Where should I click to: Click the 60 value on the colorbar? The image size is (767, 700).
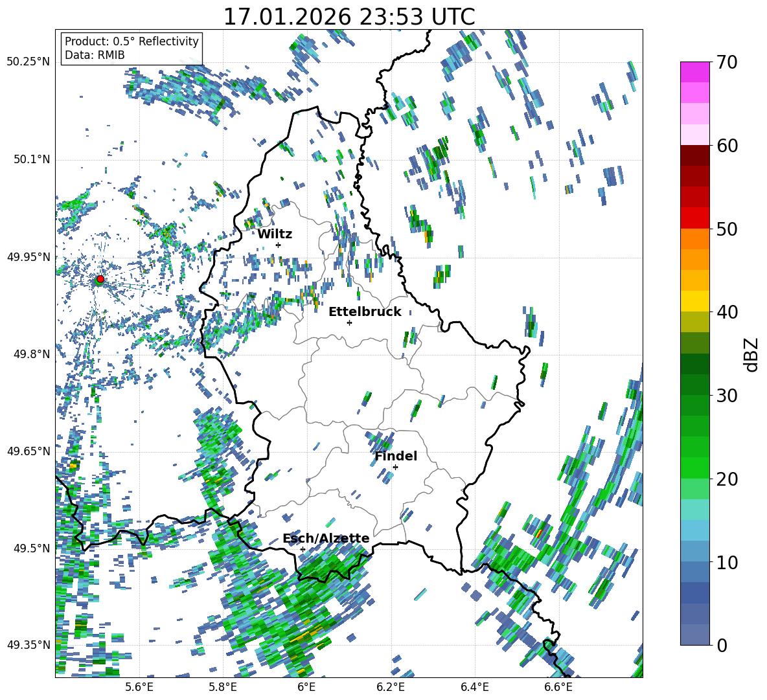(727, 146)
